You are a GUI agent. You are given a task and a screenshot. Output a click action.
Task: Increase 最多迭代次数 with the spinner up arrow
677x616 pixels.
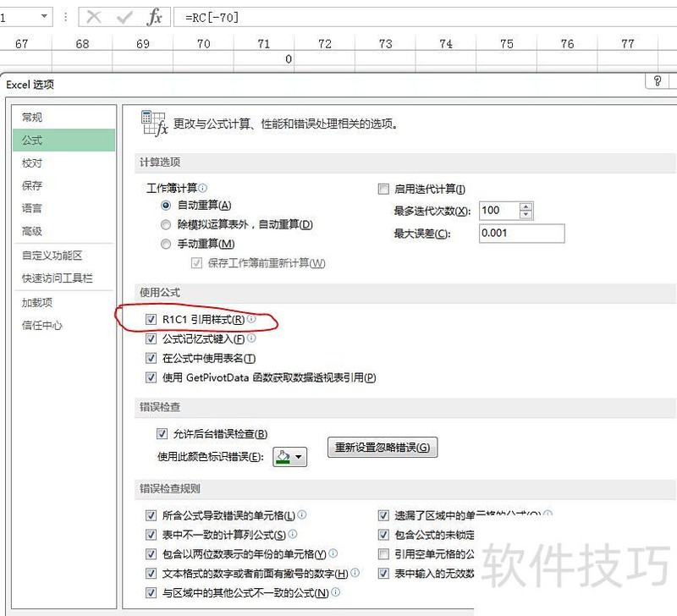point(526,206)
